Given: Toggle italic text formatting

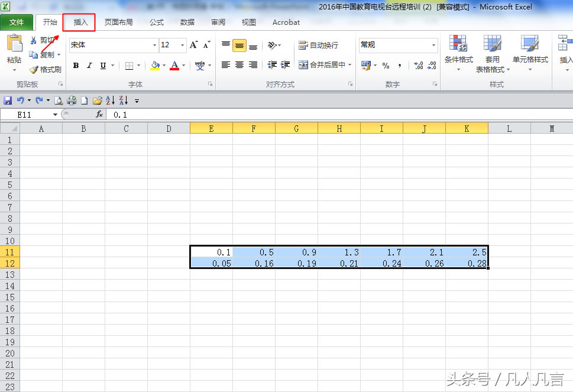Looking at the screenshot, I should [x=89, y=66].
